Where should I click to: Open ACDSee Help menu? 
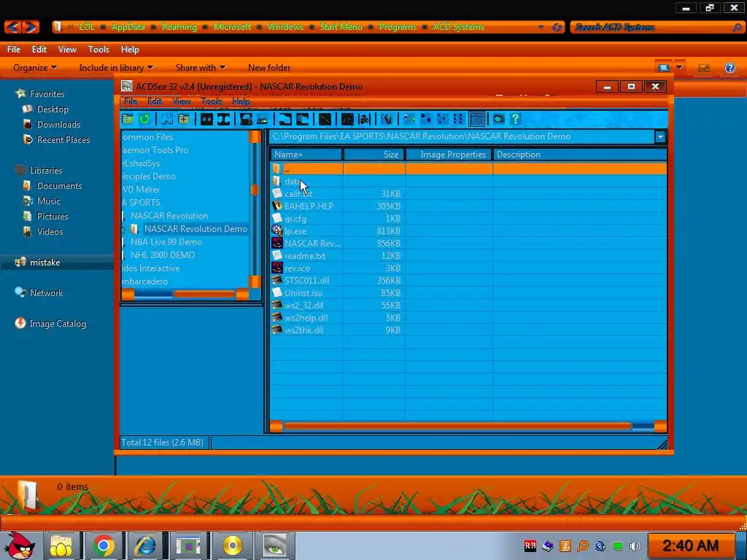[x=241, y=101]
